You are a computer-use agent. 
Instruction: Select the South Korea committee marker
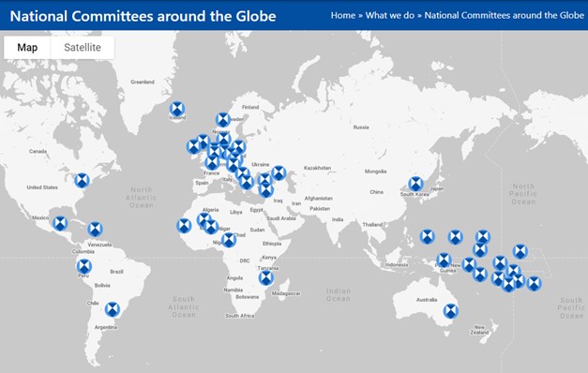click(415, 184)
